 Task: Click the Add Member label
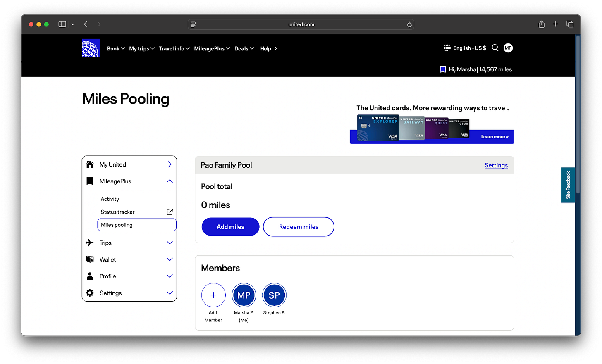[213, 316]
